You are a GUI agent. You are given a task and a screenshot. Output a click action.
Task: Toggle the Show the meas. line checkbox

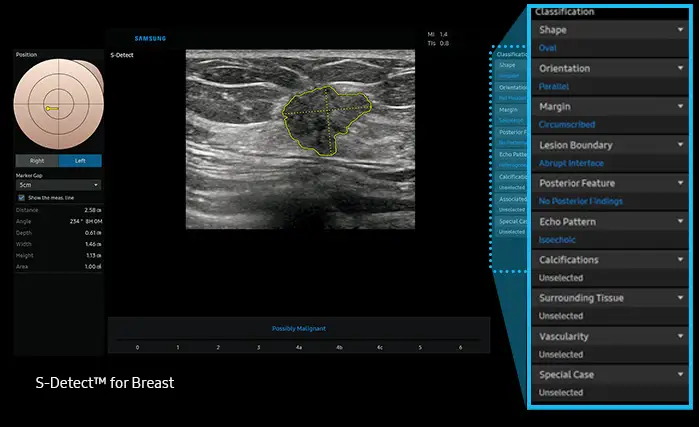[x=21, y=197]
